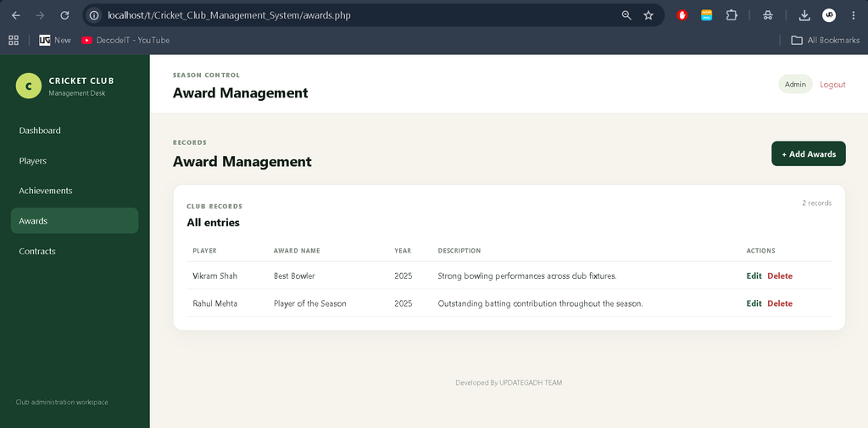Image resolution: width=868 pixels, height=428 pixels.
Task: Click the Award Name column header
Action: click(297, 251)
